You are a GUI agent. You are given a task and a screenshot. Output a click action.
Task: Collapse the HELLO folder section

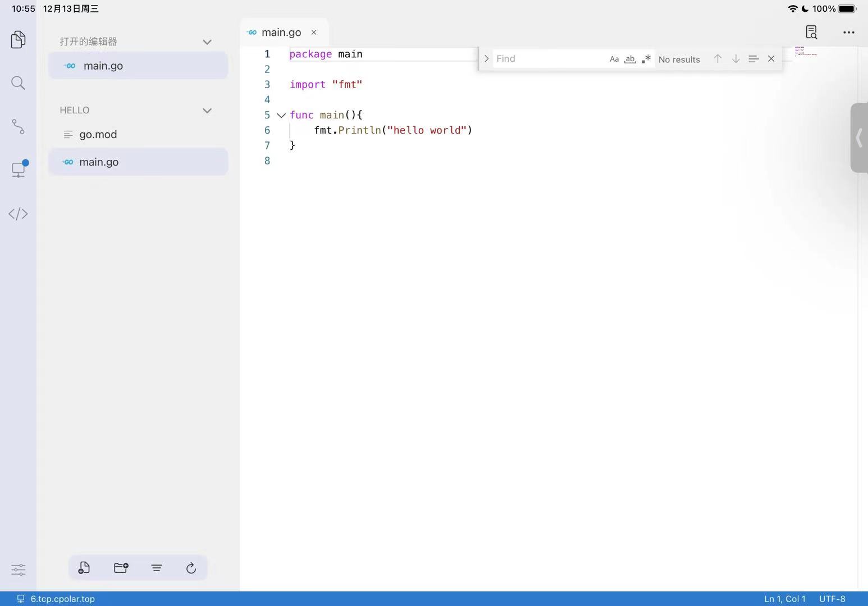(x=207, y=111)
